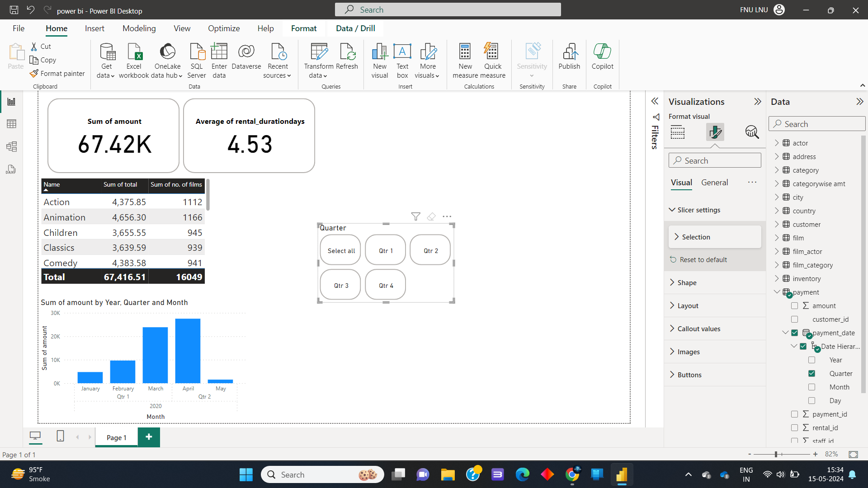Launch Copilot from the ribbon

coord(603,57)
